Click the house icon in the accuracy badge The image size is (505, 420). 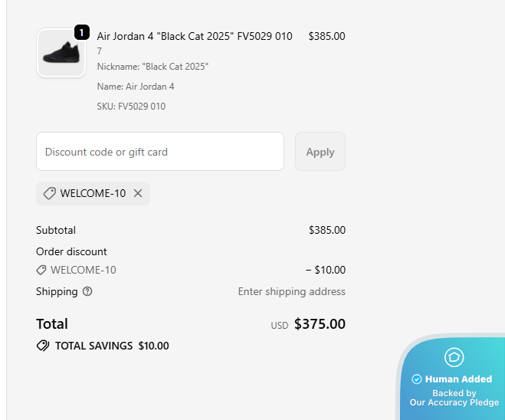(454, 357)
